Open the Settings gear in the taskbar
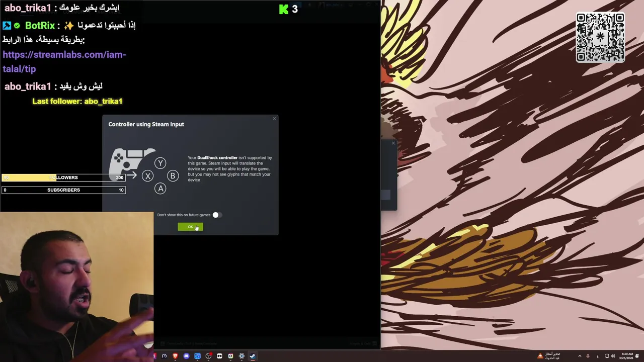 coord(242,356)
